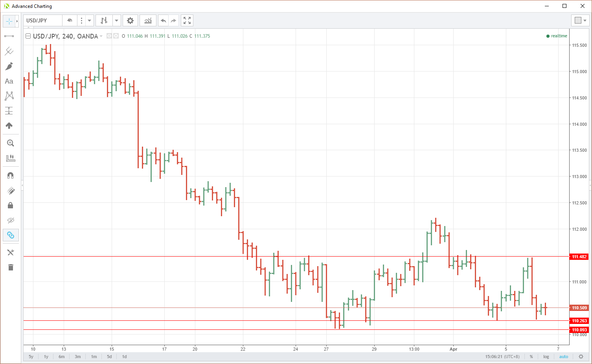This screenshot has height=364, width=592.
Task: Select the trend line drawing tool
Action: pos(9,36)
